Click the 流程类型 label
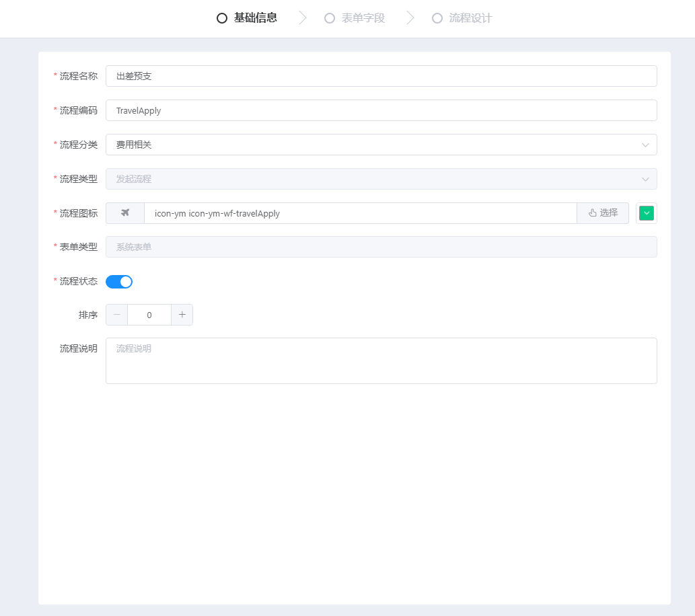Viewport: 695px width, 616px height. pos(79,179)
